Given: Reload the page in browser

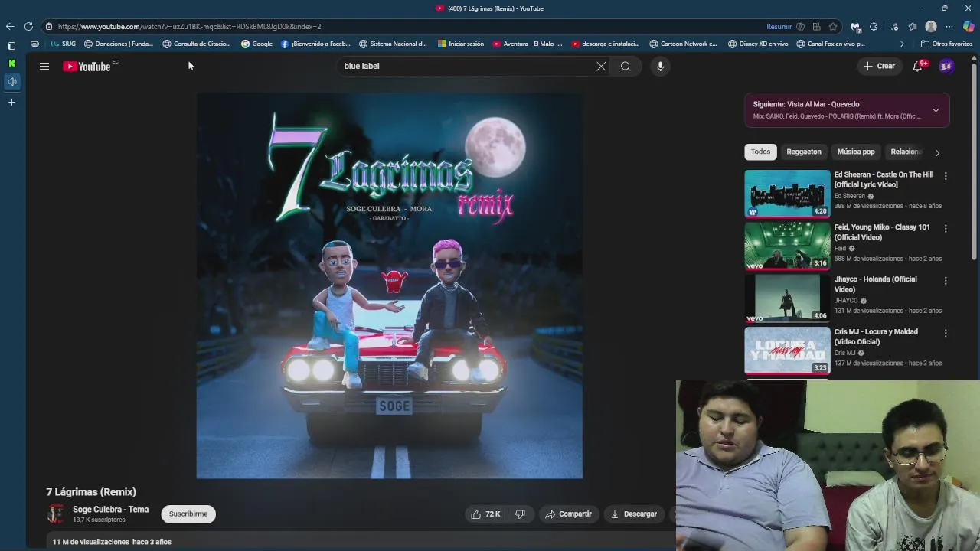Looking at the screenshot, I should click(28, 27).
